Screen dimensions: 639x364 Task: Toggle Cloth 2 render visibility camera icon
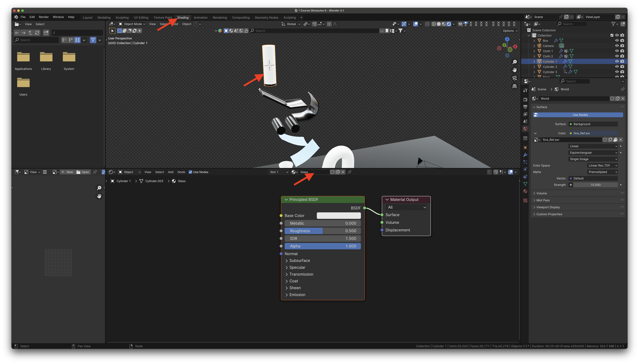[622, 56]
